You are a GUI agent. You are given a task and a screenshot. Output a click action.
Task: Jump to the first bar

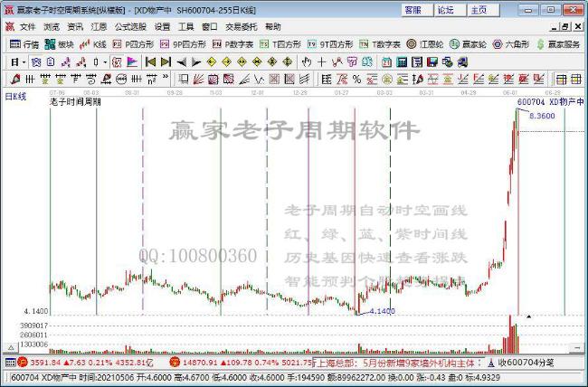[150, 62]
